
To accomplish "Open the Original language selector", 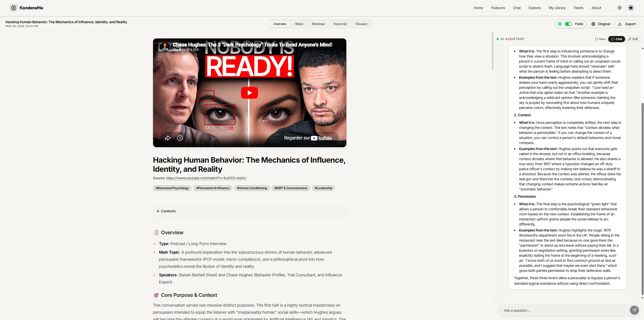I will click(x=601, y=24).
